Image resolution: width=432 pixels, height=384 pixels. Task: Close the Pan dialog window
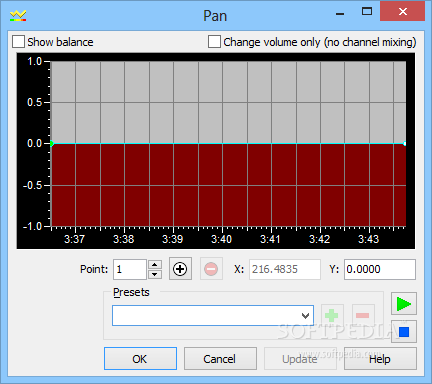(403, 12)
